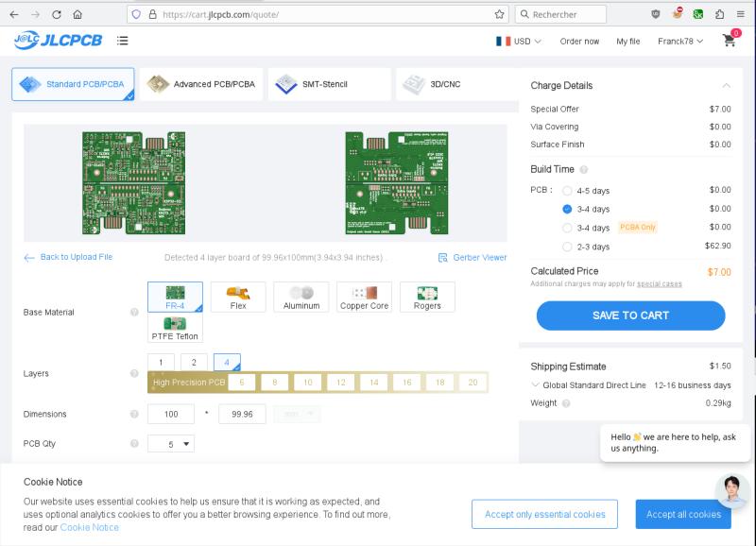756x546 pixels.
Task: Select Copper Core base material
Action: [x=364, y=297]
